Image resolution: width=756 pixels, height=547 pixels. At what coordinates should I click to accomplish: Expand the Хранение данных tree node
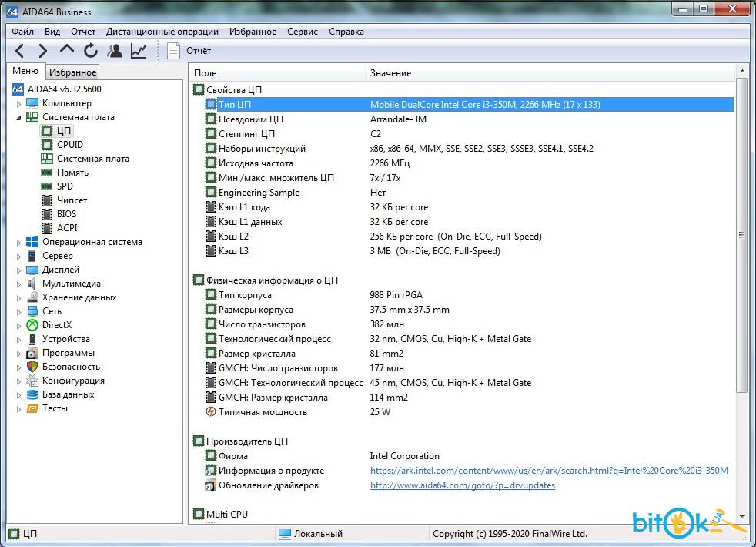tap(18, 298)
